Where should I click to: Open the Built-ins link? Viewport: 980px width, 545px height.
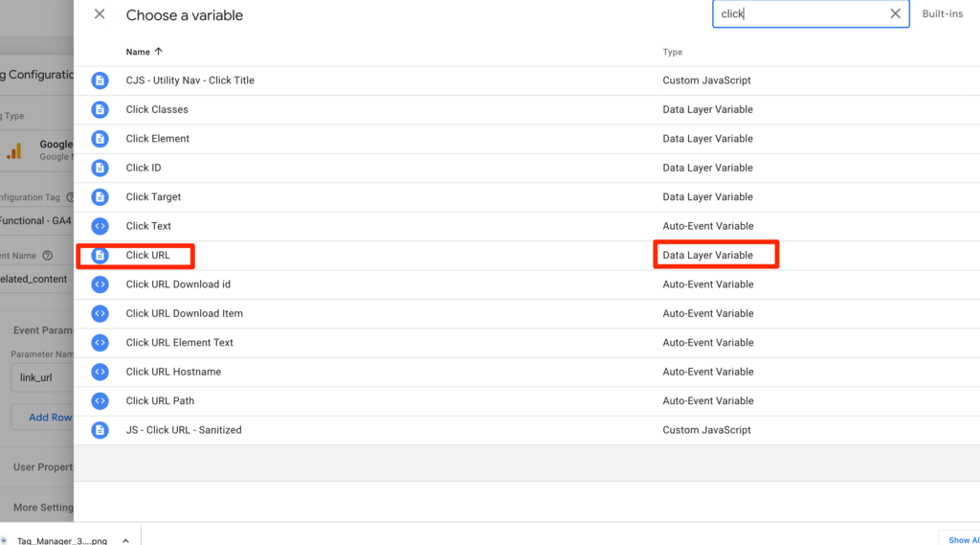coord(942,14)
